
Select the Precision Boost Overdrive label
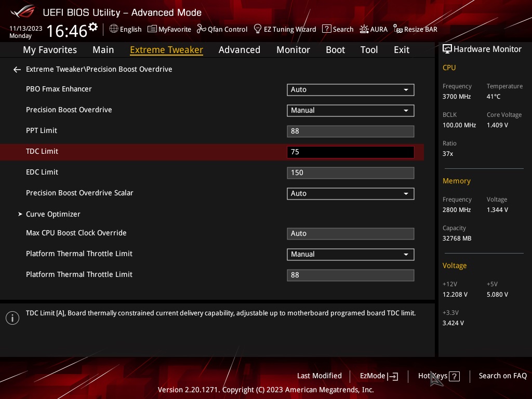pos(69,110)
